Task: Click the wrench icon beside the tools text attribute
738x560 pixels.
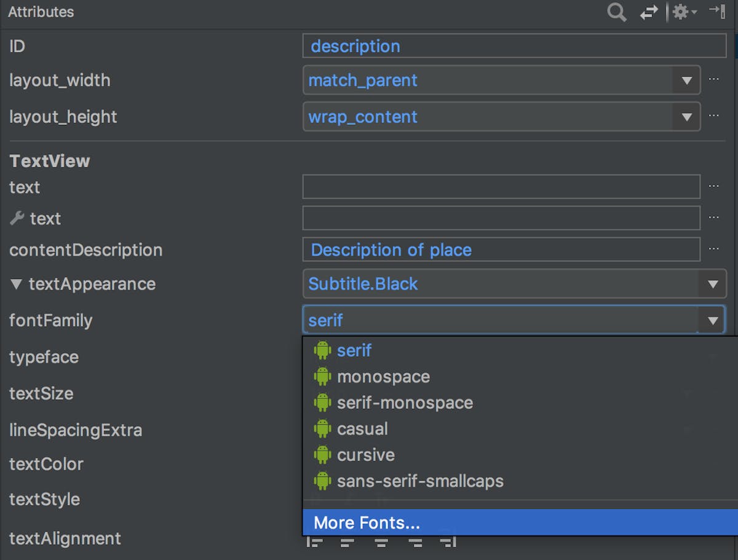Action: [x=16, y=218]
